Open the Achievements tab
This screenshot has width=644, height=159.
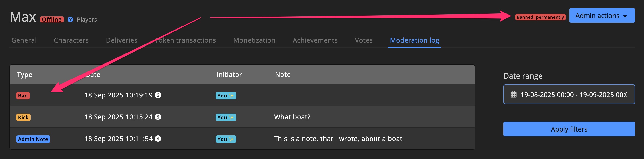click(315, 40)
